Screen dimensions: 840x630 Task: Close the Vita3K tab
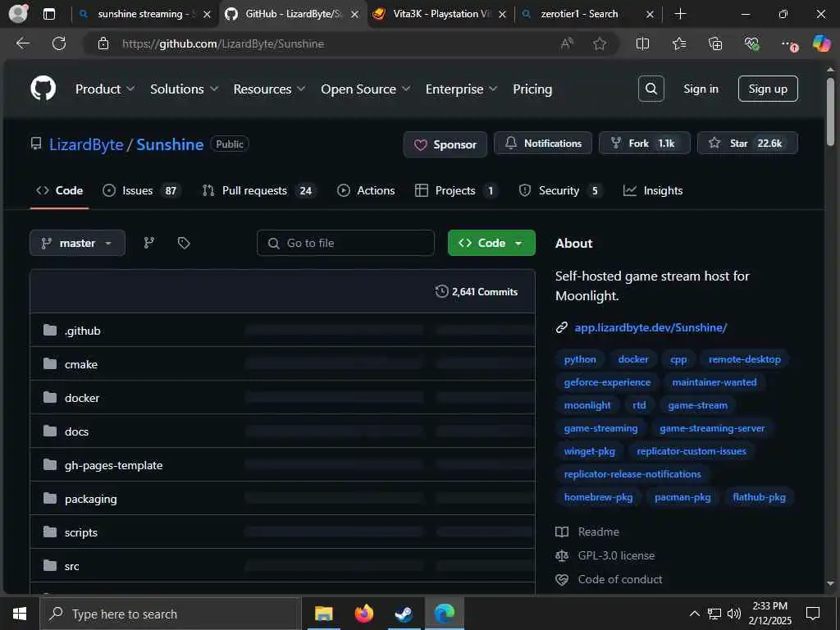pos(502,15)
